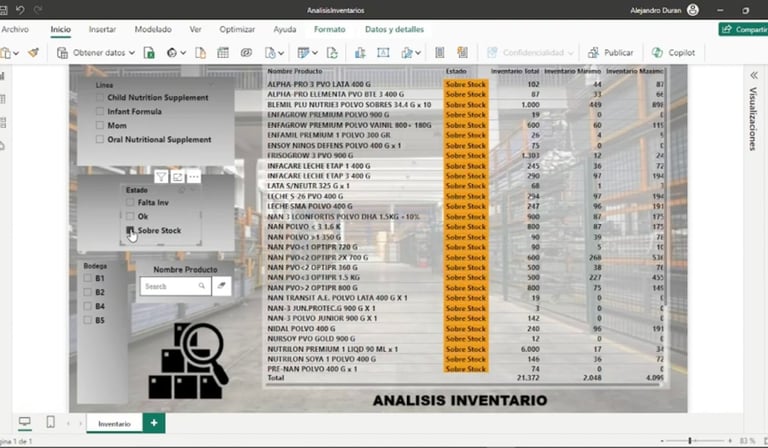Switch to the Optimizar ribbon tab

237,29
